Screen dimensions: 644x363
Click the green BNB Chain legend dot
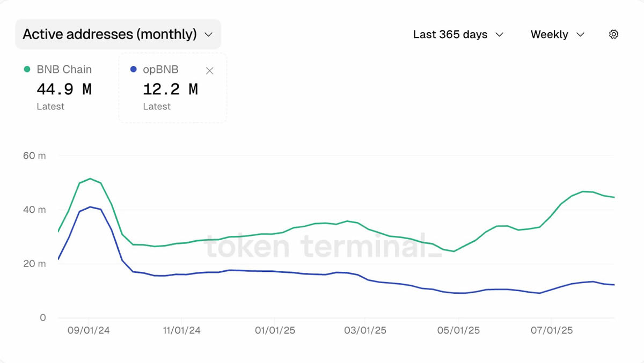point(27,69)
